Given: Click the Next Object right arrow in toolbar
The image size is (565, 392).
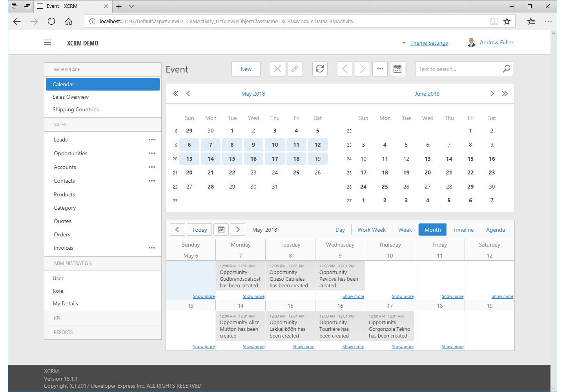Looking at the screenshot, I should tap(362, 69).
